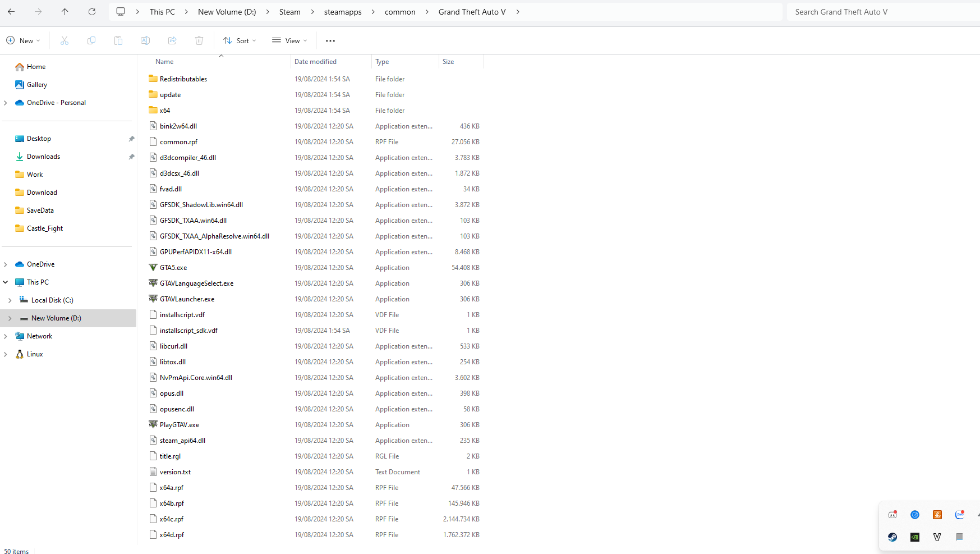The width and height of the screenshot is (980, 554).
Task: Click the Share icon in the toolbar
Action: (172, 40)
